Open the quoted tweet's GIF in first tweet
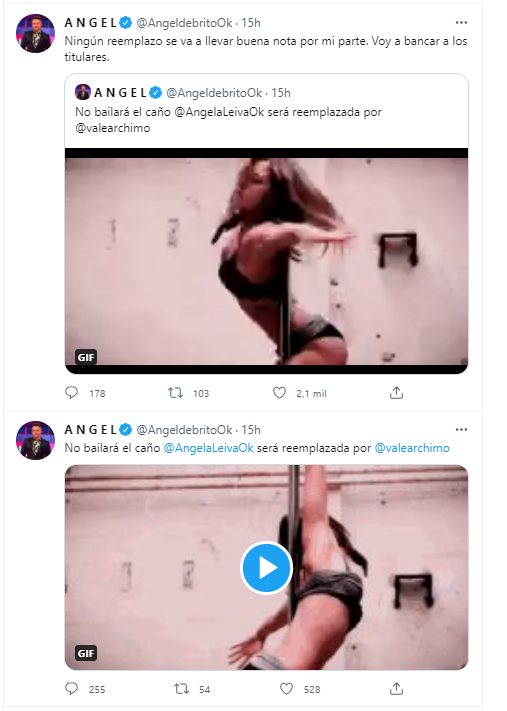 pyautogui.click(x=266, y=261)
